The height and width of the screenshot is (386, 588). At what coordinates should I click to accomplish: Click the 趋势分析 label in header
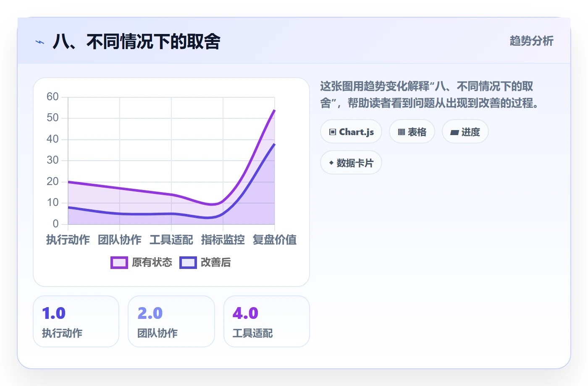(x=532, y=41)
